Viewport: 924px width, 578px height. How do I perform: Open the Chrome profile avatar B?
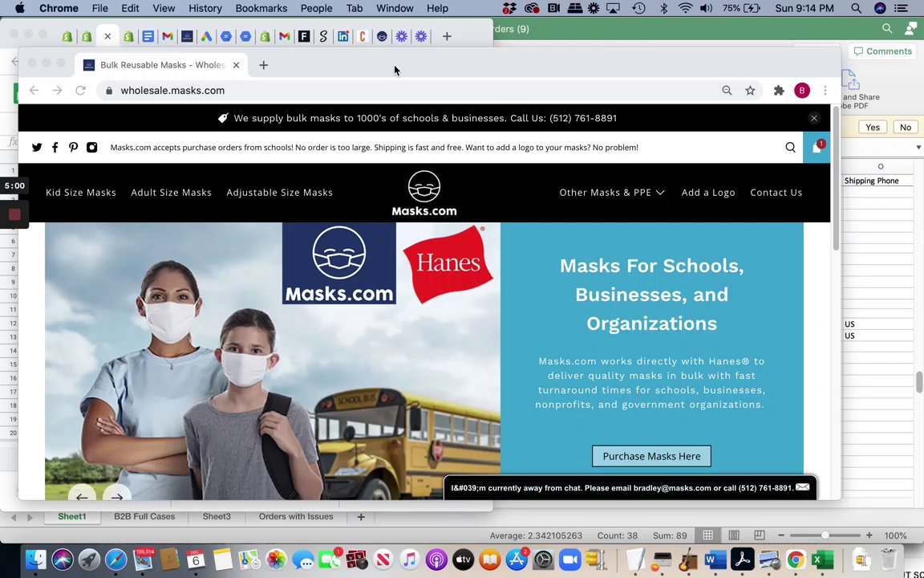coord(802,90)
